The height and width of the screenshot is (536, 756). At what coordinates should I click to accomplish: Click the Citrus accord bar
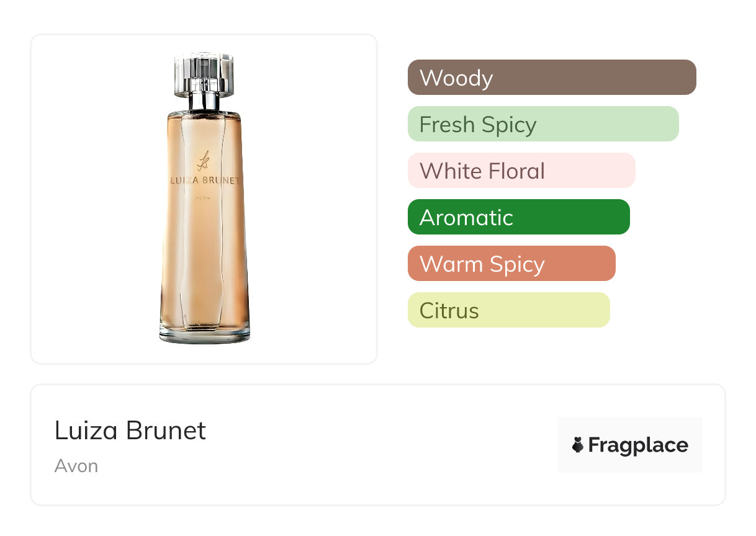tap(508, 310)
